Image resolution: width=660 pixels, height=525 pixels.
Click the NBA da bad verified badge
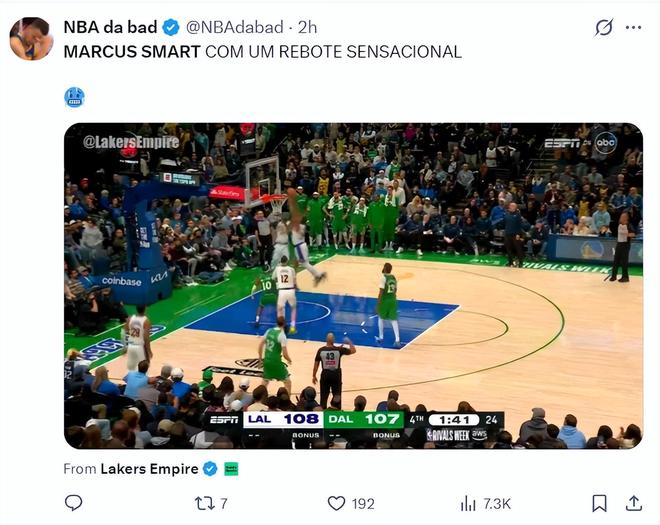[171, 27]
